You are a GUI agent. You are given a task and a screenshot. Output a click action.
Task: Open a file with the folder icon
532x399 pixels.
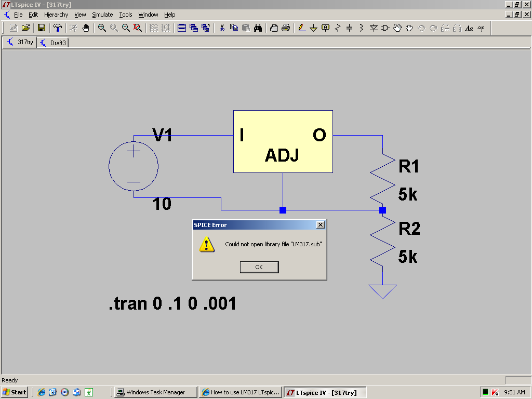[x=26, y=28]
